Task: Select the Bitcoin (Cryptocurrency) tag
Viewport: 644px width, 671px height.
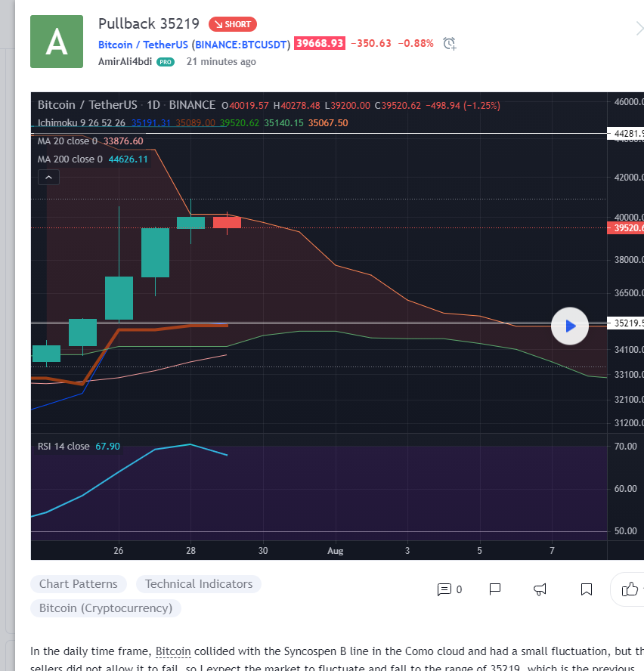Action: pyautogui.click(x=106, y=608)
